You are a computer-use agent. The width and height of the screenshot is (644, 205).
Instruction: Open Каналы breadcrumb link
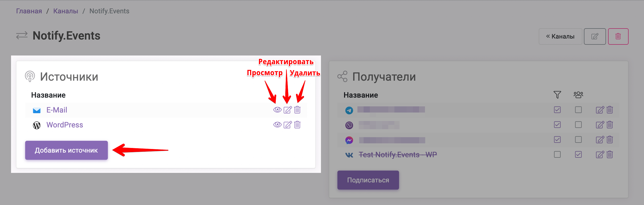(66, 11)
